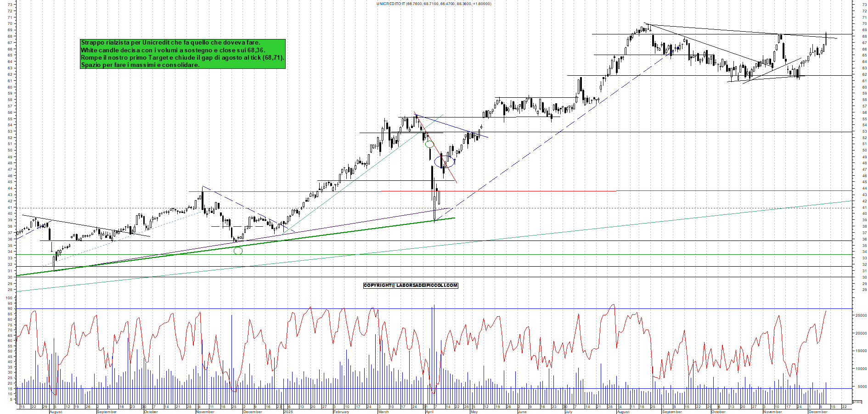
Task: Select the February label on the time axis
Action: click(x=341, y=412)
